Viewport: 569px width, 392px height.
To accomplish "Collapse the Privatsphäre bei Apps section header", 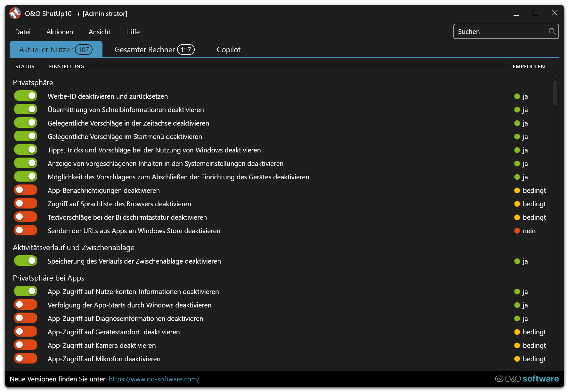I will (49, 278).
